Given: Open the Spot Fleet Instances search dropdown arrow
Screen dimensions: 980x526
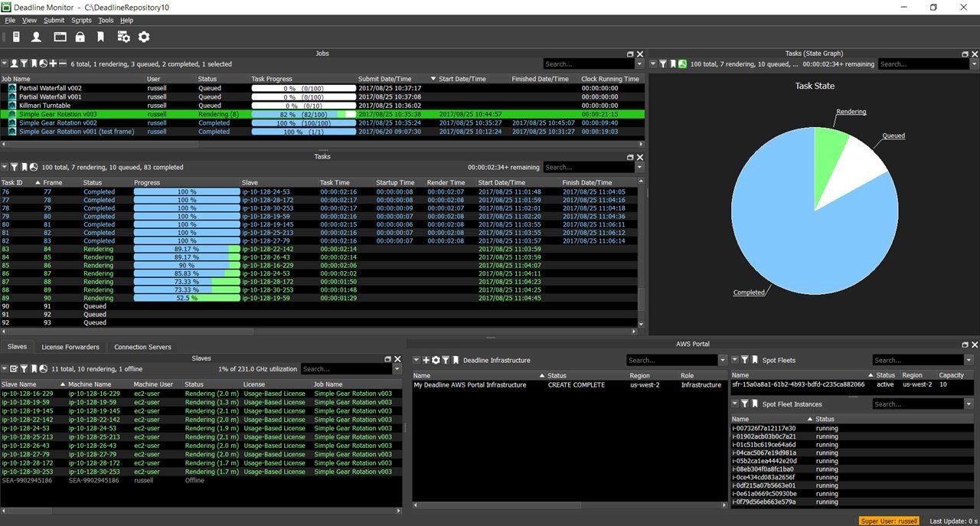Looking at the screenshot, I should coord(969,403).
